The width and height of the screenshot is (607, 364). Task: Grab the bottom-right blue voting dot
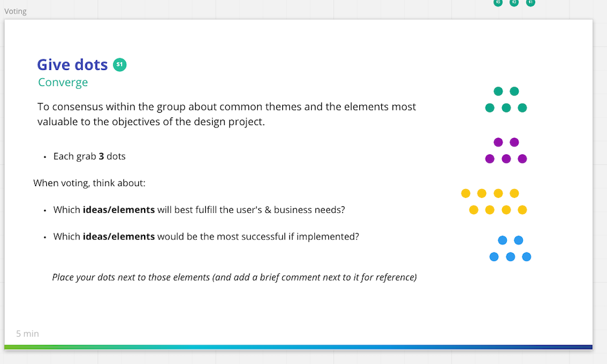coord(526,257)
